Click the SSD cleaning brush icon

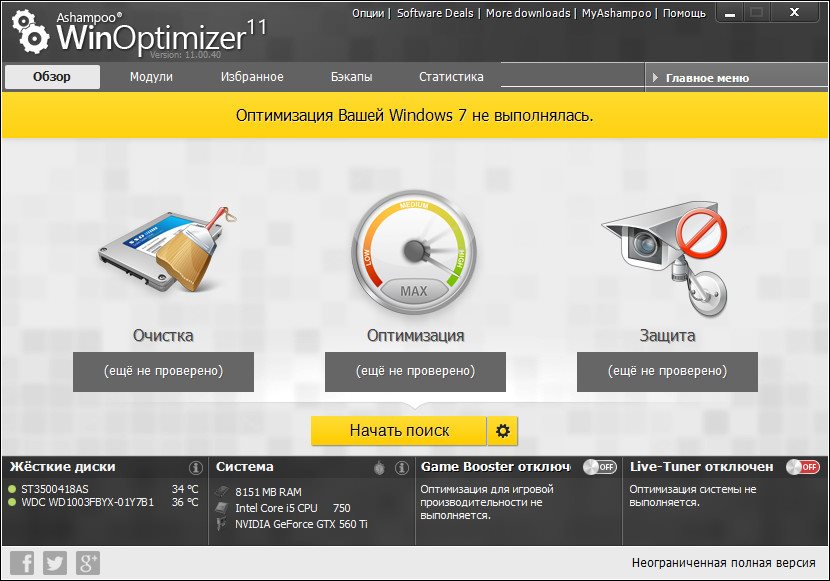tap(168, 250)
